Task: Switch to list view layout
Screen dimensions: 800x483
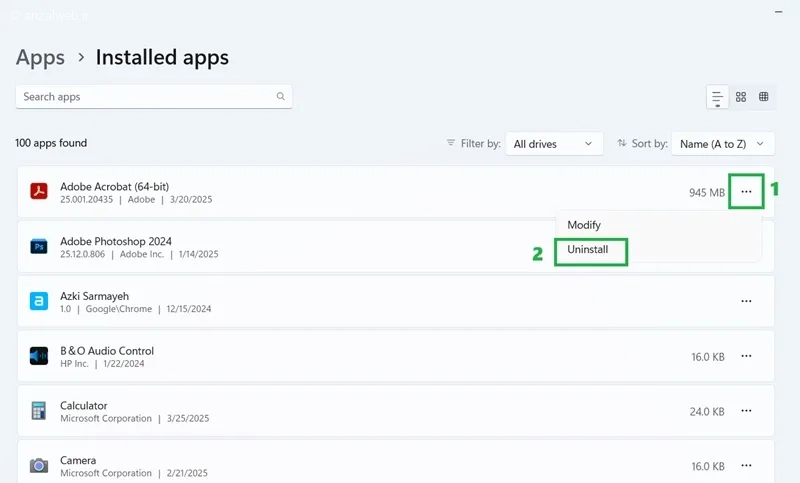Action: pyautogui.click(x=717, y=97)
